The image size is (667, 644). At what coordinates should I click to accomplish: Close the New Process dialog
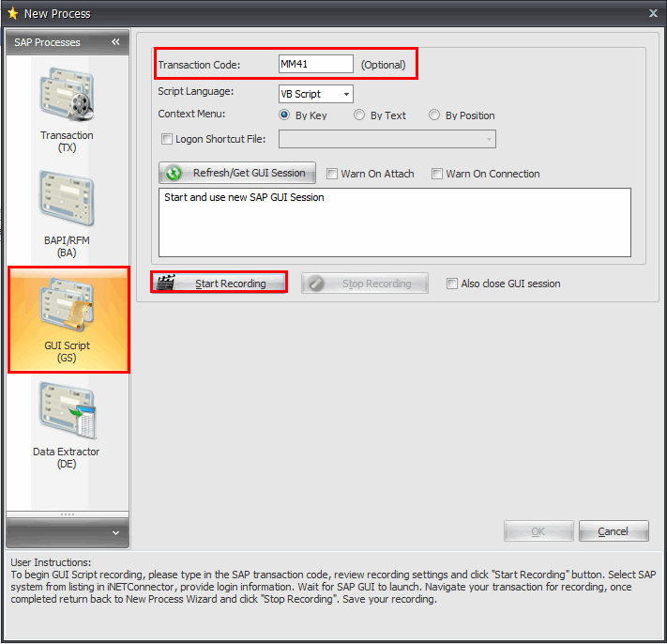[653, 13]
